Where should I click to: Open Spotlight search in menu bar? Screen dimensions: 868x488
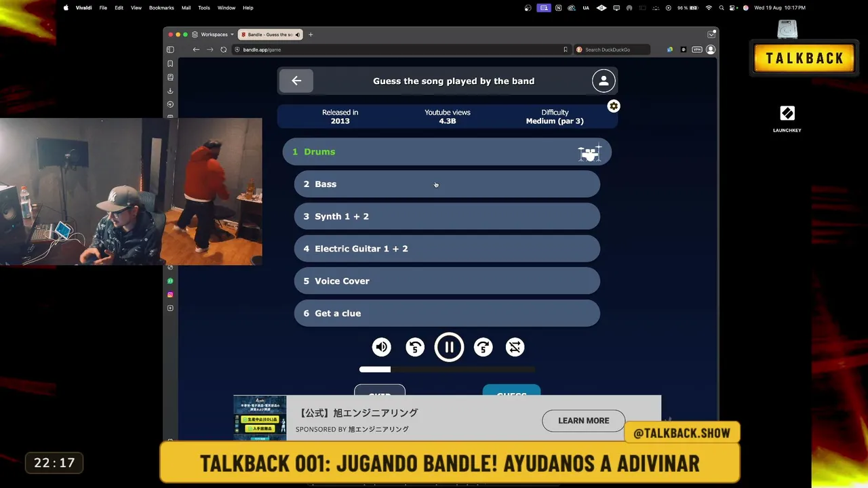coord(722,8)
